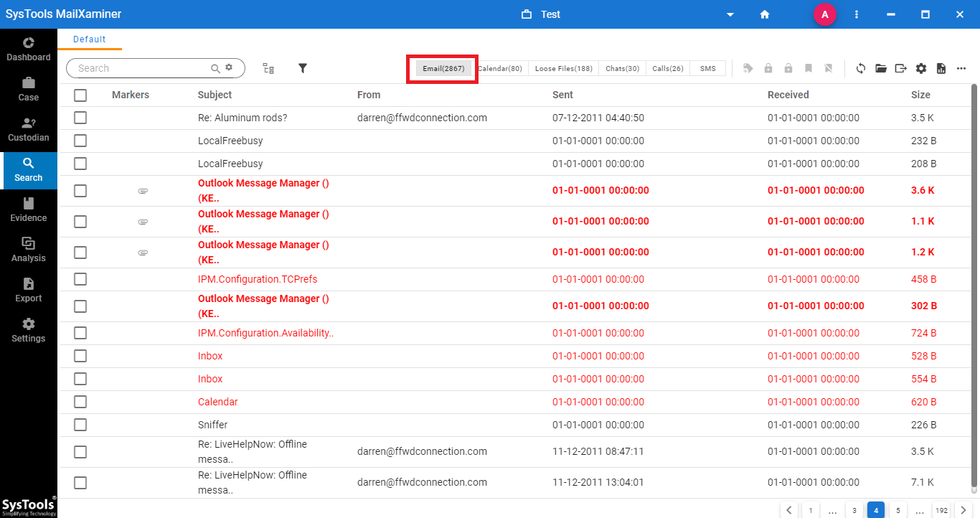Click into the Search input field

coord(142,68)
